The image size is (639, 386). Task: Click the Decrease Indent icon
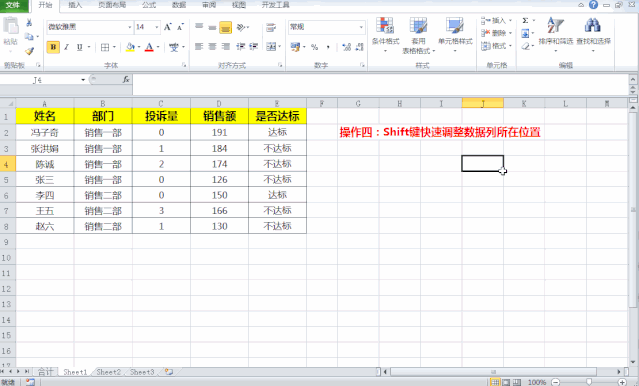point(241,47)
